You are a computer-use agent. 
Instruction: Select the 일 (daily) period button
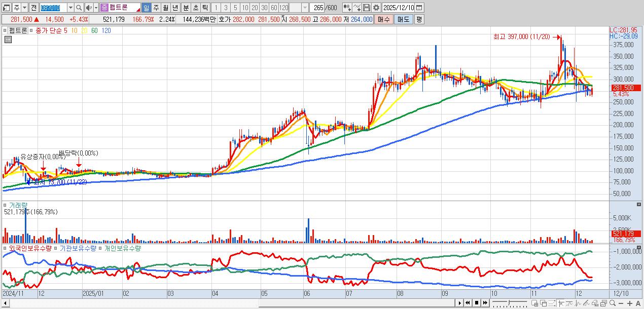click(146, 8)
